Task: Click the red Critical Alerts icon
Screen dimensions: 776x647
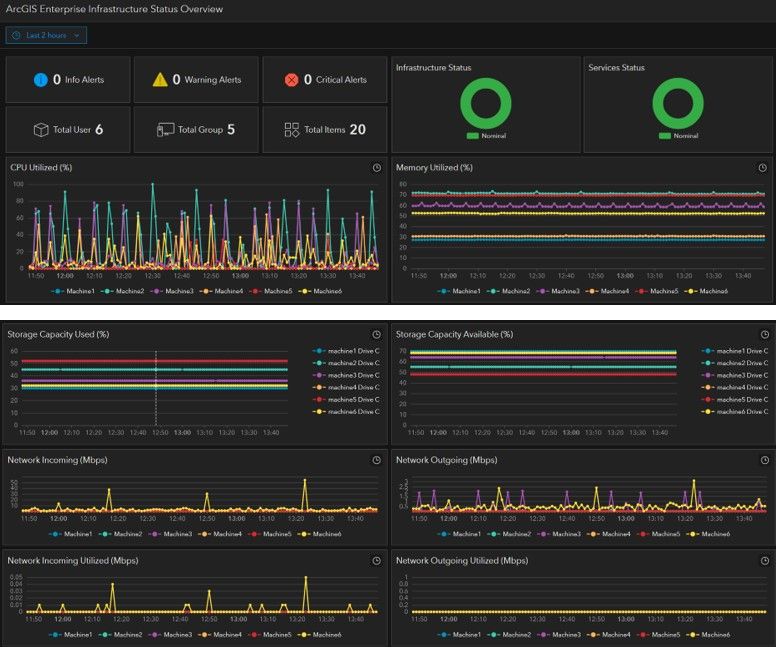Action: click(291, 80)
